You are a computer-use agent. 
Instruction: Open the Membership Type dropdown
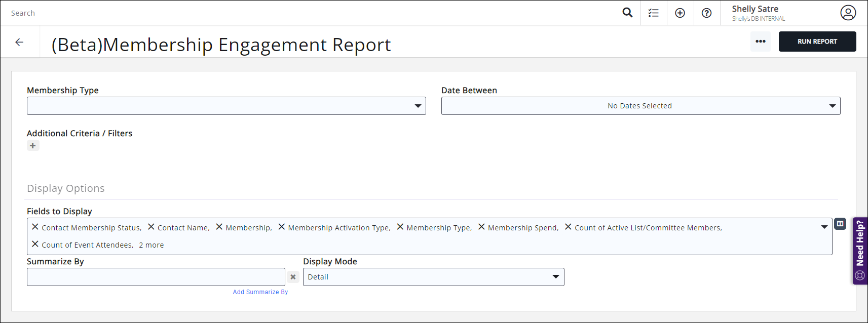click(x=227, y=106)
